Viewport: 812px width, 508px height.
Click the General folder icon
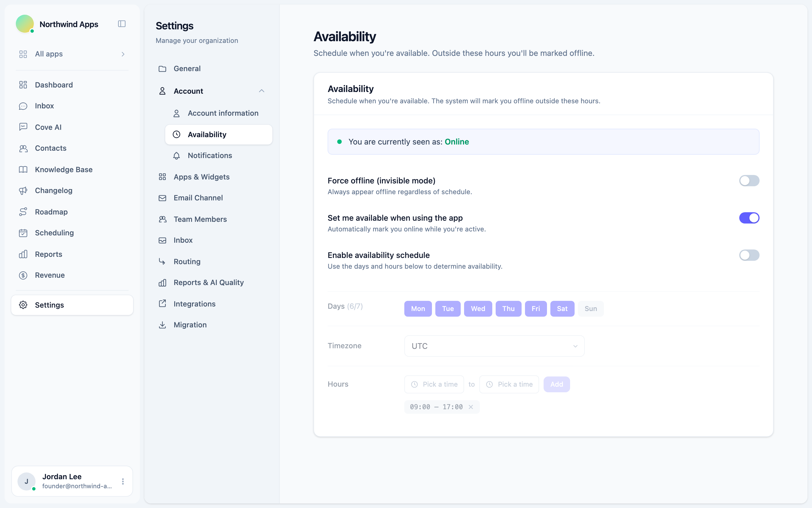162,69
